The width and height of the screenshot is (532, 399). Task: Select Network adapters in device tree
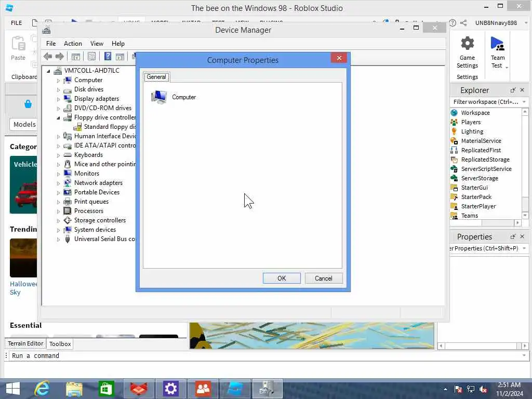point(98,182)
